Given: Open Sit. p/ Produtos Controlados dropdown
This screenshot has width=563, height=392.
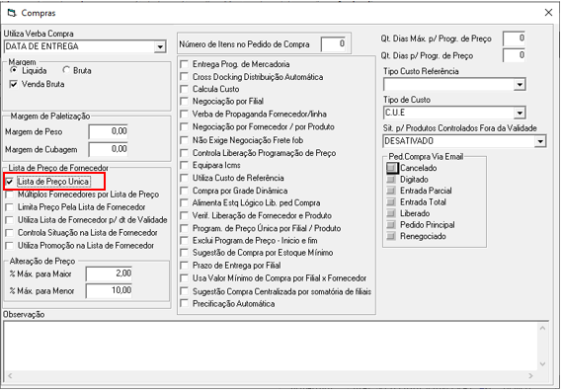Looking at the screenshot, I should pos(540,141).
